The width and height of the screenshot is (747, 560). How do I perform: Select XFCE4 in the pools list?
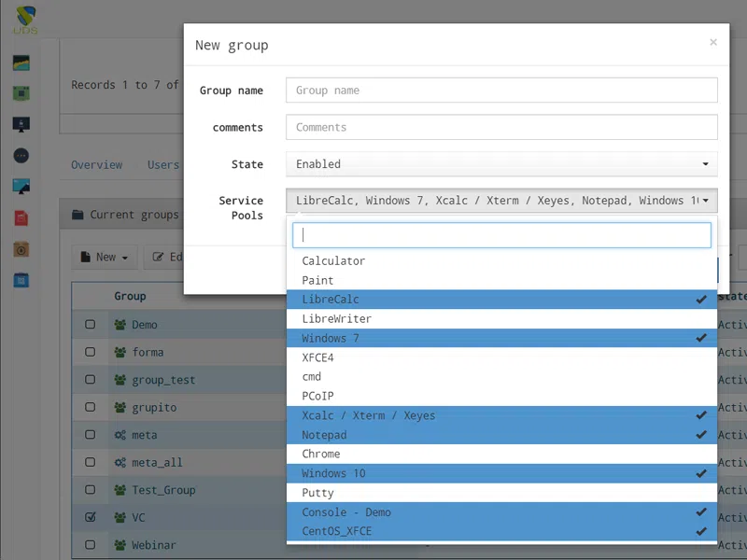(x=501, y=357)
